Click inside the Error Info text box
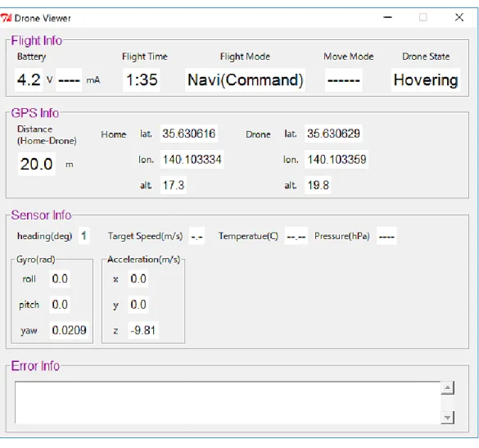Image resolution: width=479 pixels, height=448 pixels. coord(228,402)
